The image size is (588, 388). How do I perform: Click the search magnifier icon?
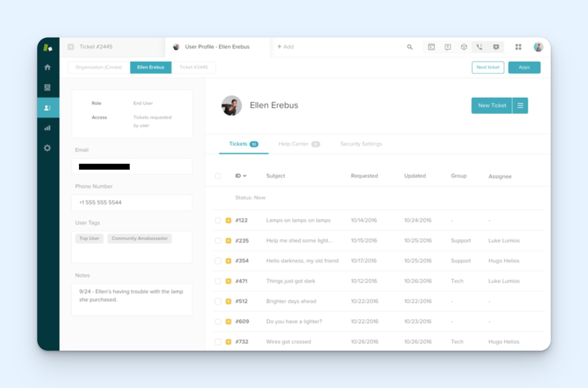point(410,47)
